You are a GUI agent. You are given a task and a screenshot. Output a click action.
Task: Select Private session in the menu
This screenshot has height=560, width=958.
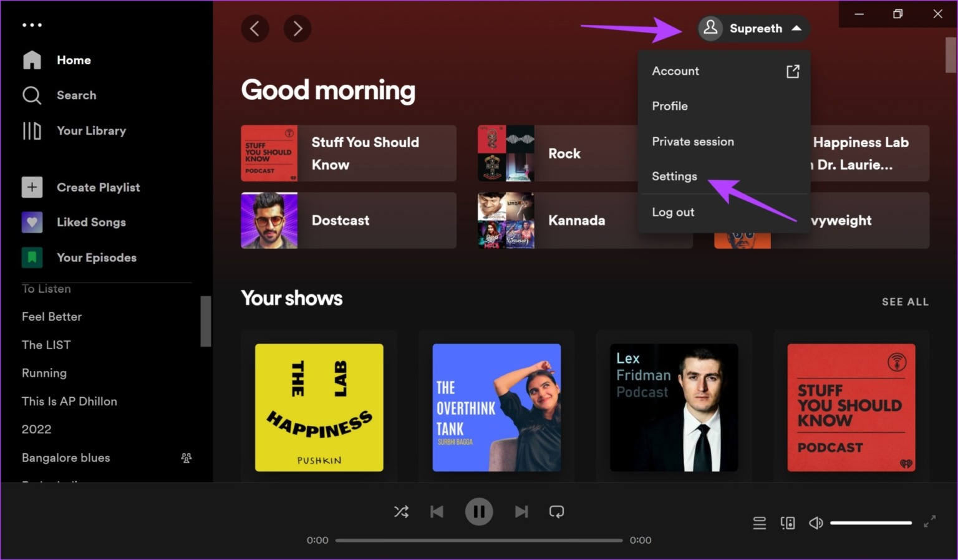click(x=692, y=142)
